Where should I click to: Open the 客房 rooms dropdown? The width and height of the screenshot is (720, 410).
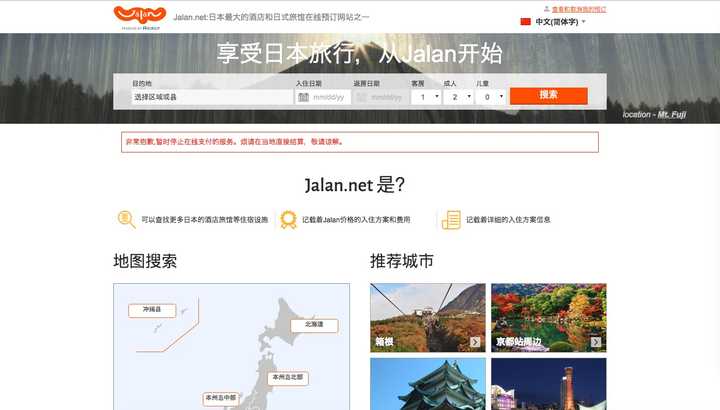pyautogui.click(x=426, y=97)
